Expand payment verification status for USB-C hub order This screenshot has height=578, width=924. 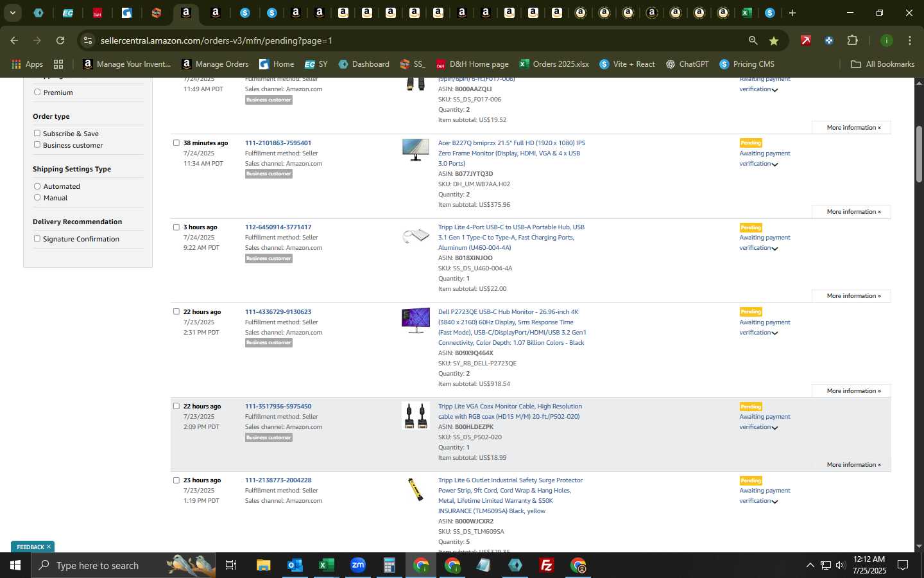pyautogui.click(x=775, y=249)
